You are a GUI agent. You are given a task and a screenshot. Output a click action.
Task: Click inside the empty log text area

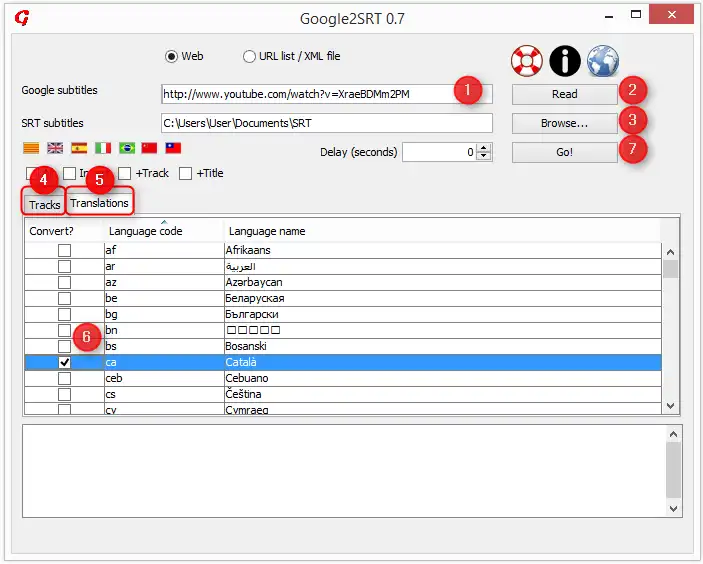click(344, 471)
